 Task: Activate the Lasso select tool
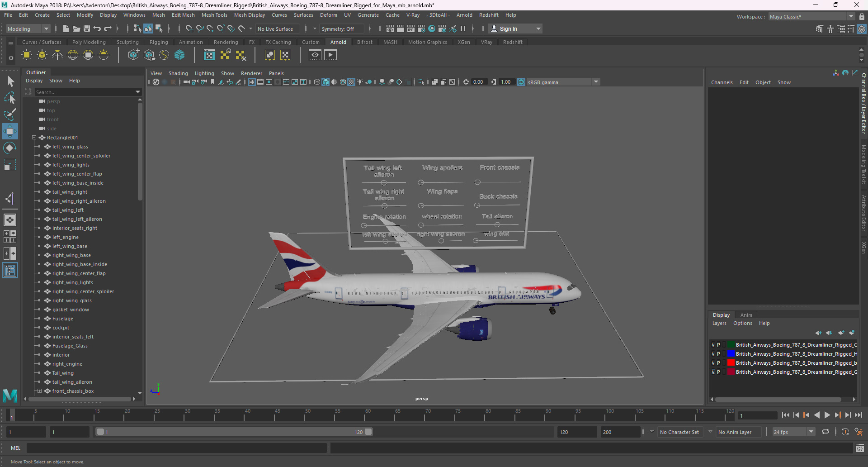(x=10, y=98)
